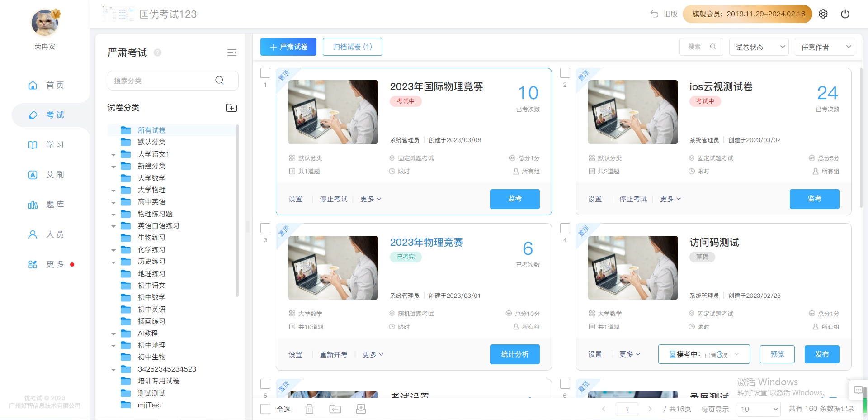Open the chat feedback icon at right edge
868x420 pixels.
point(858,391)
